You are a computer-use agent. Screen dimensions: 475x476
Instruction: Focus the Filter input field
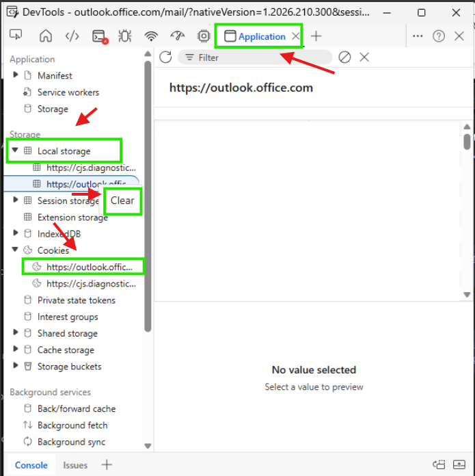[255, 57]
